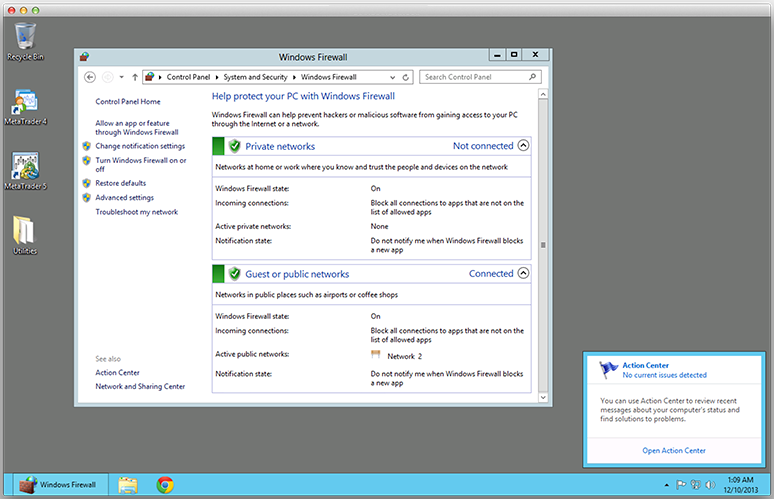The width and height of the screenshot is (774, 499).
Task: Click the scrollbar down arrow
Action: (x=543, y=397)
